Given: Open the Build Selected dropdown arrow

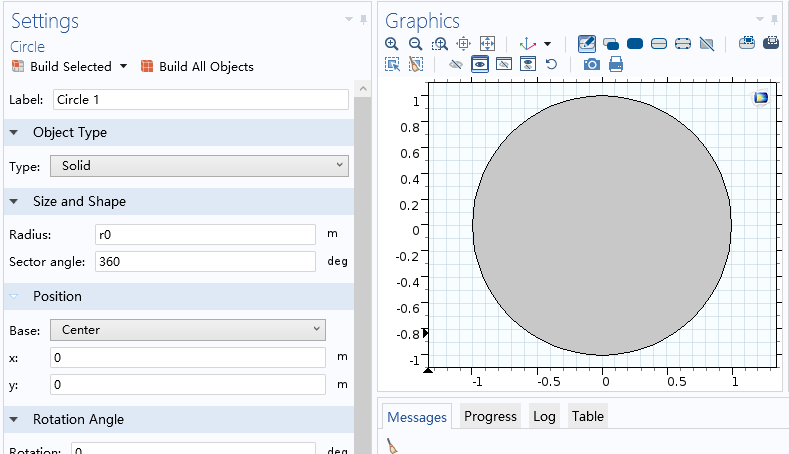Looking at the screenshot, I should [x=123, y=67].
